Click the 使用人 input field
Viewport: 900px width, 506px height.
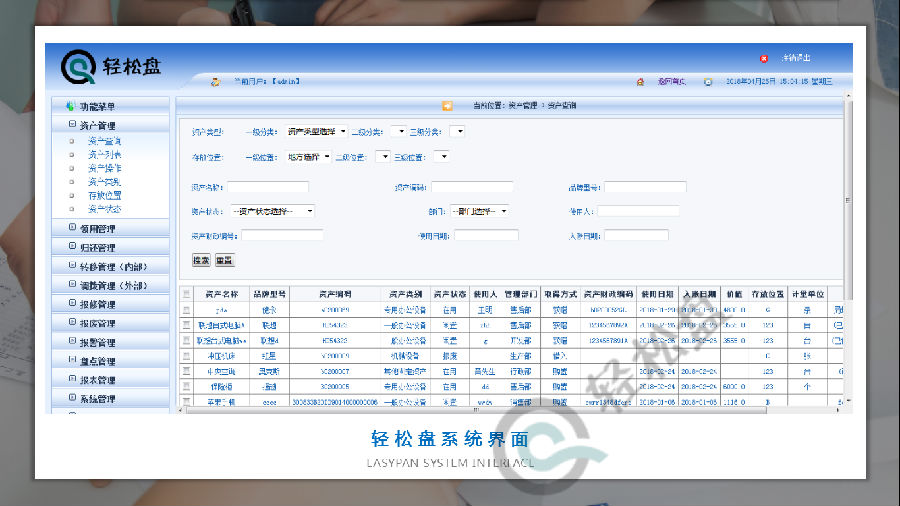[638, 211]
